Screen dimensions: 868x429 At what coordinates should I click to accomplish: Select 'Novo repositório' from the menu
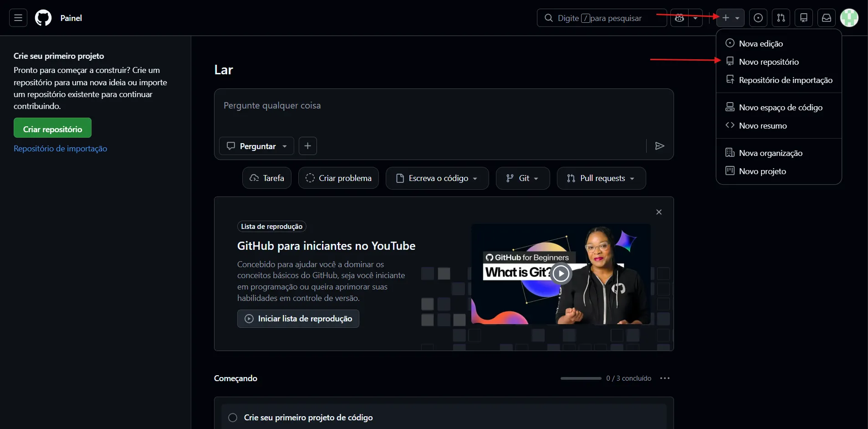pyautogui.click(x=769, y=62)
